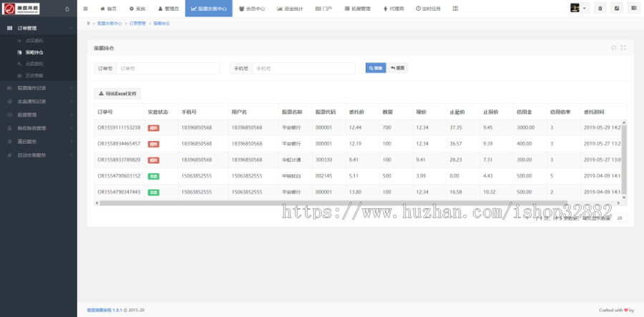
Task: Open the 资金统计 tab
Action: [290, 9]
